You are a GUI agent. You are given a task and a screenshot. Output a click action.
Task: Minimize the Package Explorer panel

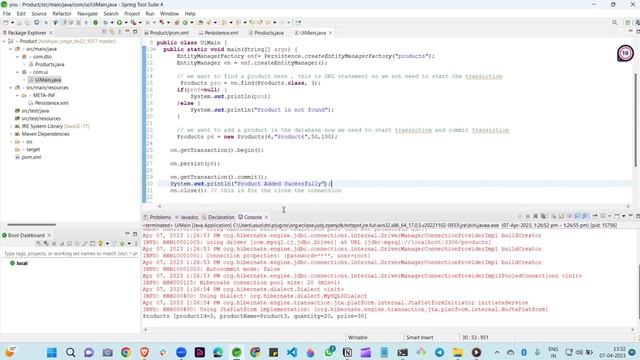point(127,32)
